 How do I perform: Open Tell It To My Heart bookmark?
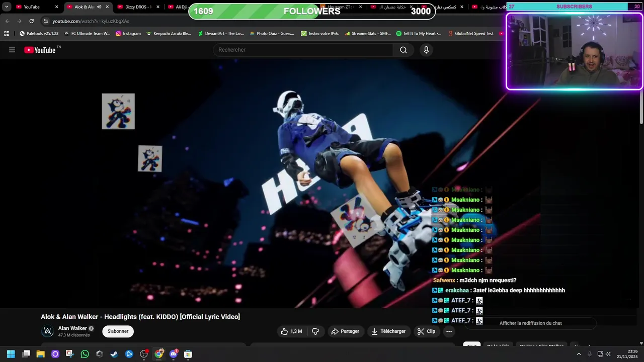pyautogui.click(x=419, y=34)
